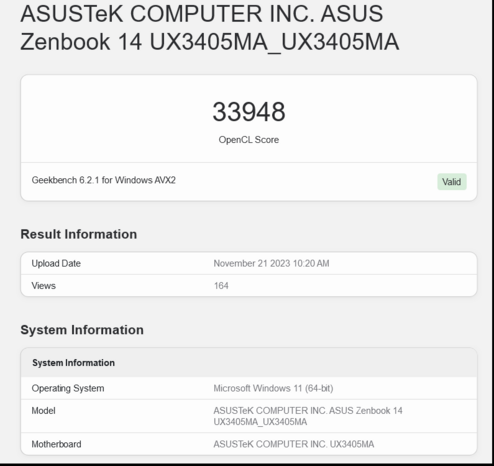This screenshot has width=494, height=466.
Task: Click the Views row label
Action: tap(44, 286)
